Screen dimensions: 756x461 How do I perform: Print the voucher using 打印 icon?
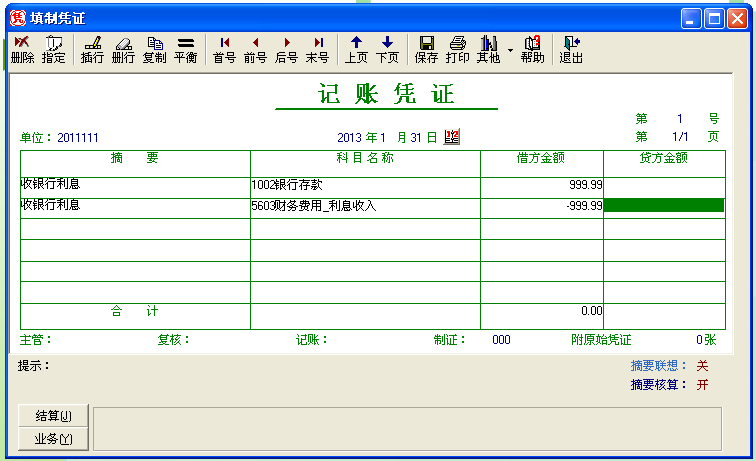click(x=457, y=49)
